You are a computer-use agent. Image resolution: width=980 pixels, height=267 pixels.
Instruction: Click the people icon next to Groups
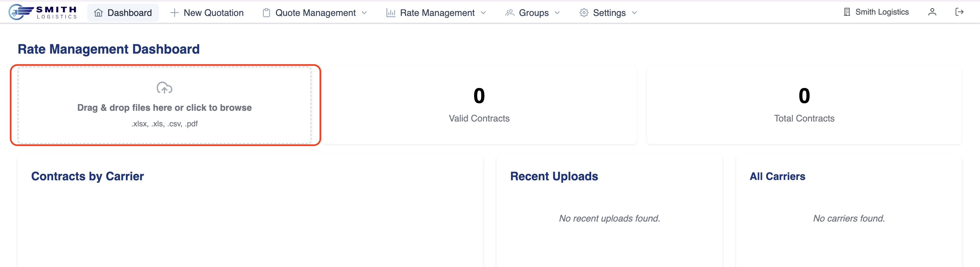(x=509, y=13)
